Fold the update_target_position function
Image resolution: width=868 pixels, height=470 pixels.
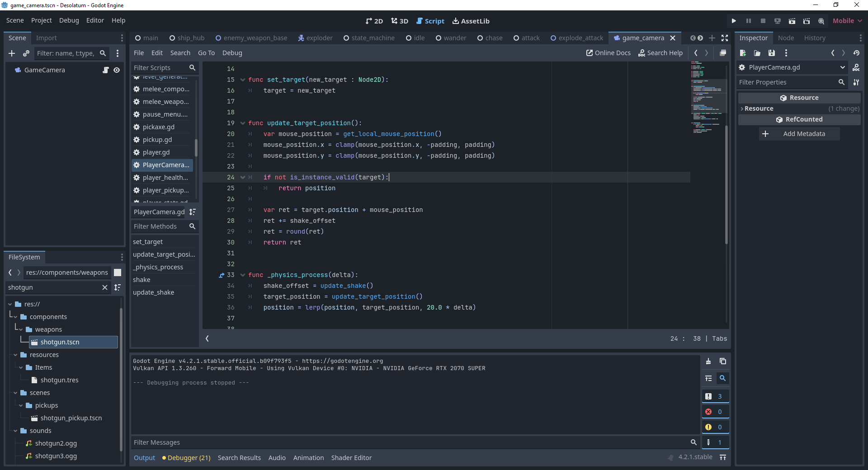[243, 123]
